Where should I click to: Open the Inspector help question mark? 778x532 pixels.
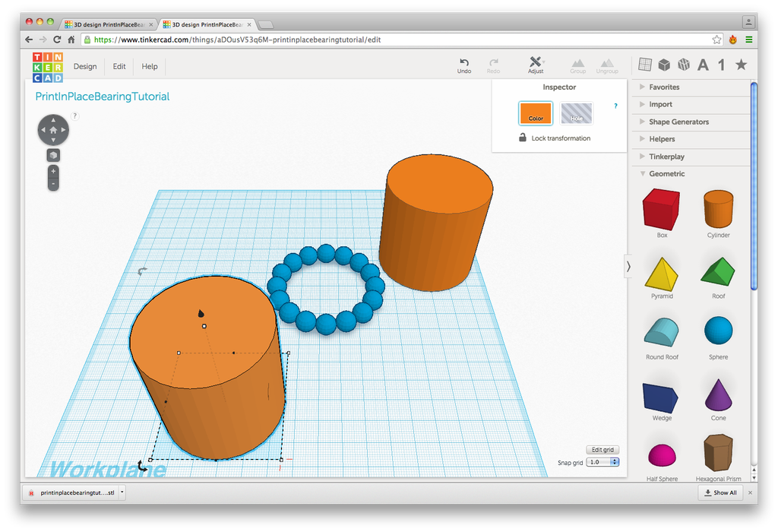pos(615,106)
